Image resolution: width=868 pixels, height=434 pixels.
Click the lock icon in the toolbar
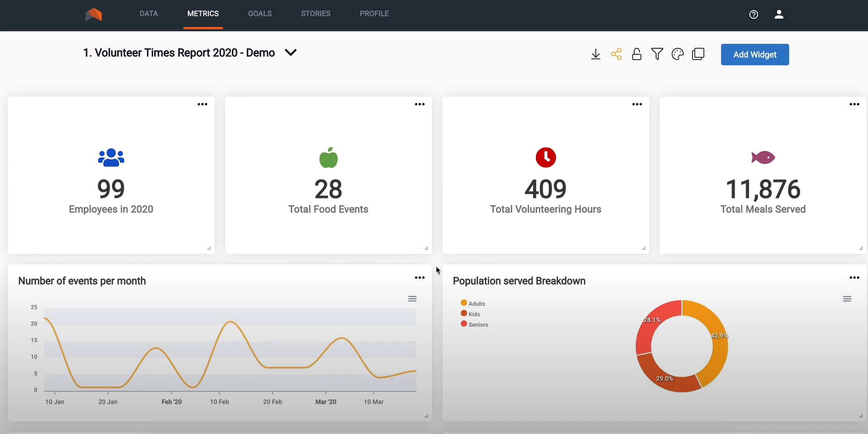coord(637,54)
